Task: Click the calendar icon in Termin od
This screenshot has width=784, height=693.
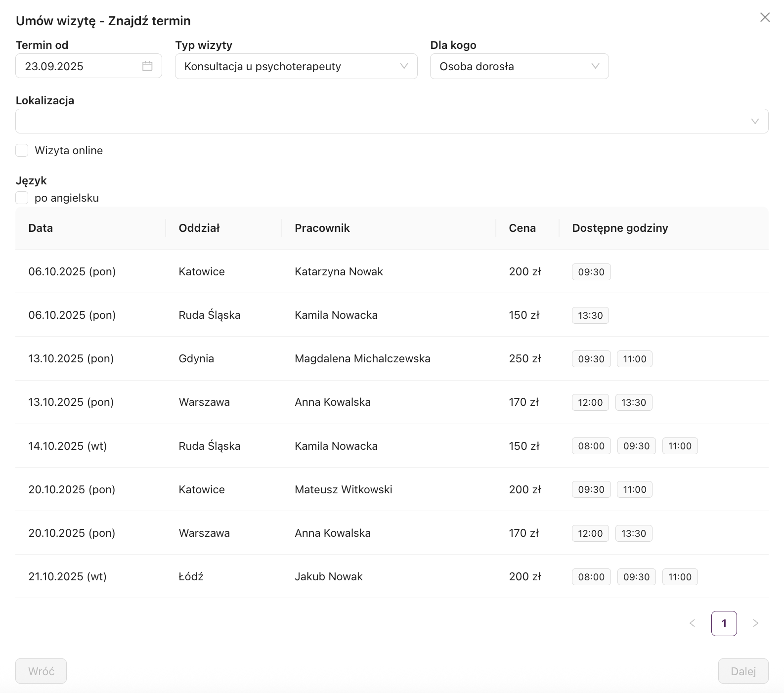Action: 147,66
